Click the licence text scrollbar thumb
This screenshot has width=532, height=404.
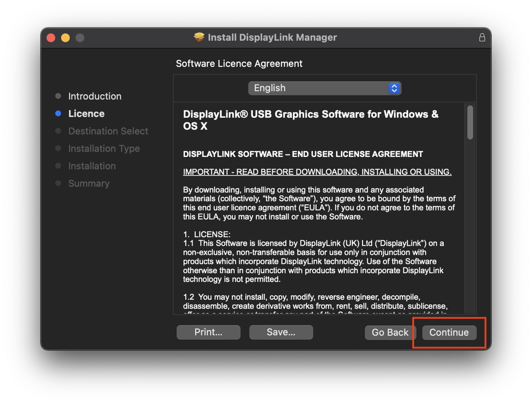(x=470, y=123)
